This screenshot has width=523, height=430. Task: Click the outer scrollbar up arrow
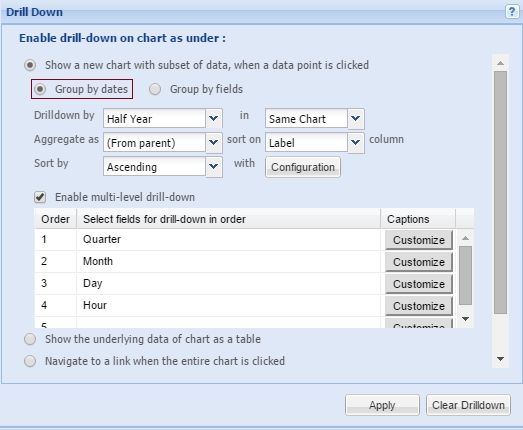tap(500, 63)
